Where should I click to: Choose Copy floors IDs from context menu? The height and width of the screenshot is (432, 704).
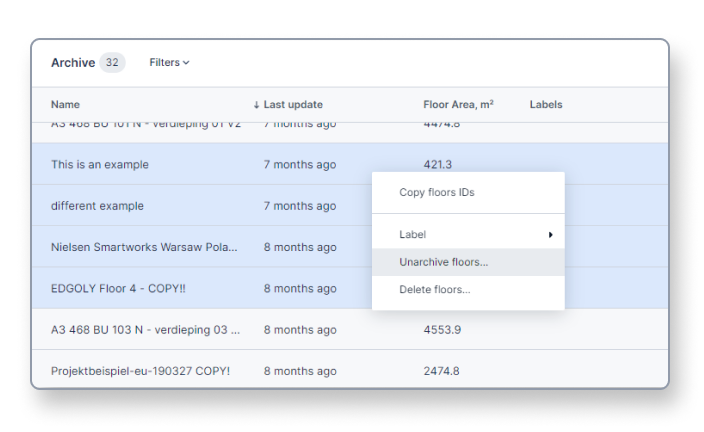pyautogui.click(x=468, y=193)
